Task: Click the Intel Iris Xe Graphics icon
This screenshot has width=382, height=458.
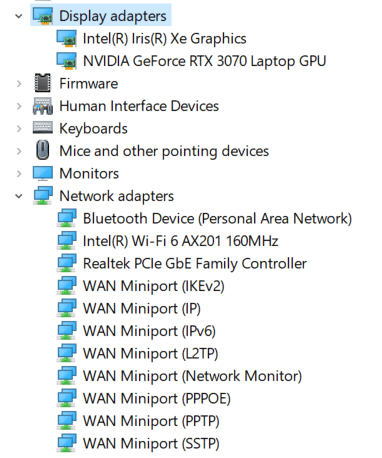Action: [x=67, y=38]
